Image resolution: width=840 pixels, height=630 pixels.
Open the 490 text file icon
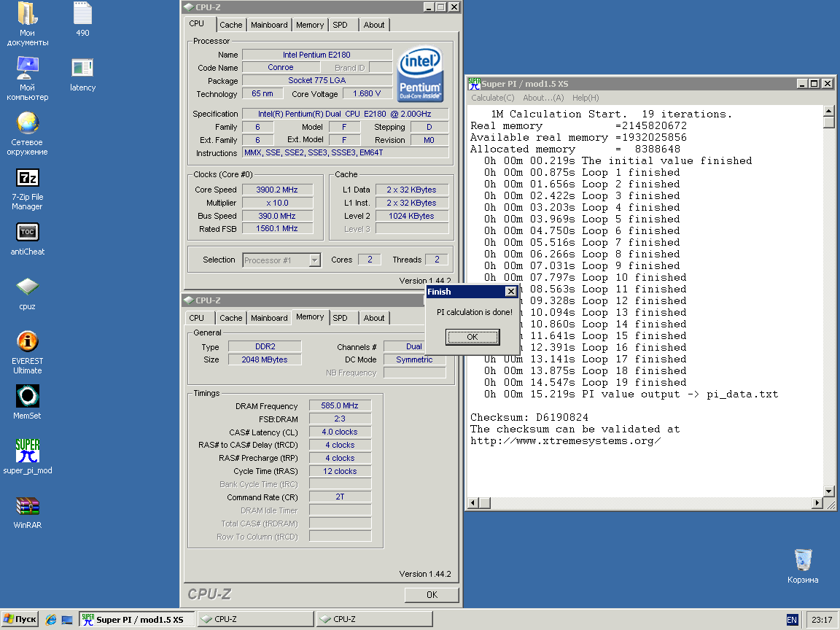pos(82,19)
